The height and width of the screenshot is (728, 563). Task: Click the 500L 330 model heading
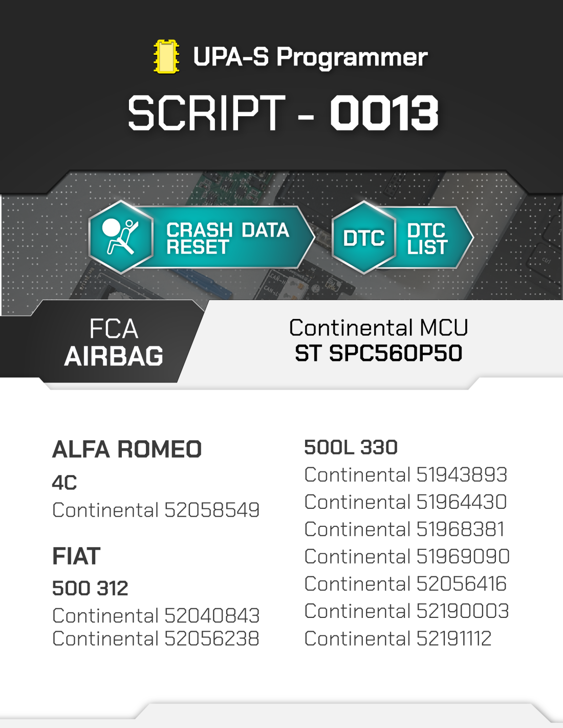point(351,447)
